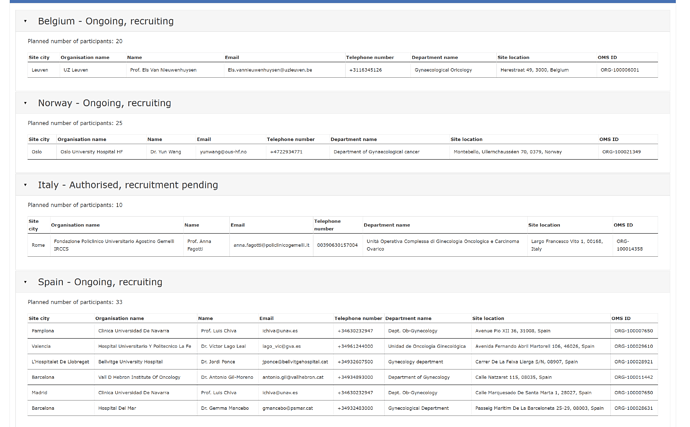Click Norway telephone number +4722934771
Image resolution: width=690 pixels, height=427 pixels.
click(286, 152)
